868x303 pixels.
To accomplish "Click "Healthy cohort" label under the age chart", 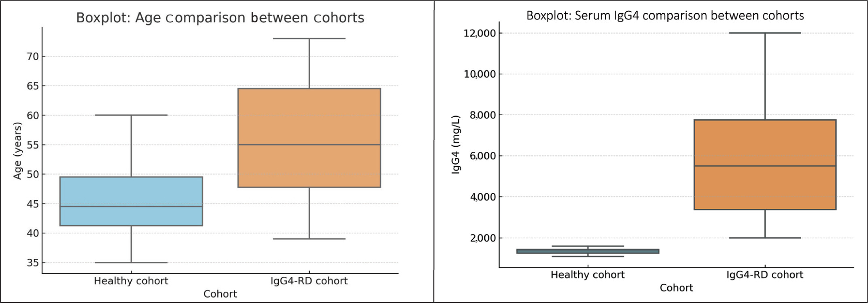I will click(131, 281).
